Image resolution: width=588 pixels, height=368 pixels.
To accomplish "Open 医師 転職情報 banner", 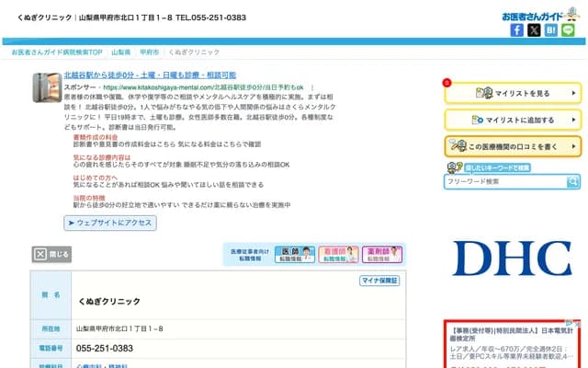I will pos(295,254).
